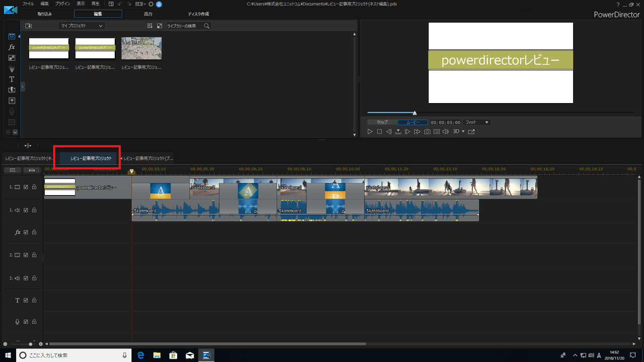The image size is (644, 362).
Task: Open the 表示 menu
Action: coord(80,4)
